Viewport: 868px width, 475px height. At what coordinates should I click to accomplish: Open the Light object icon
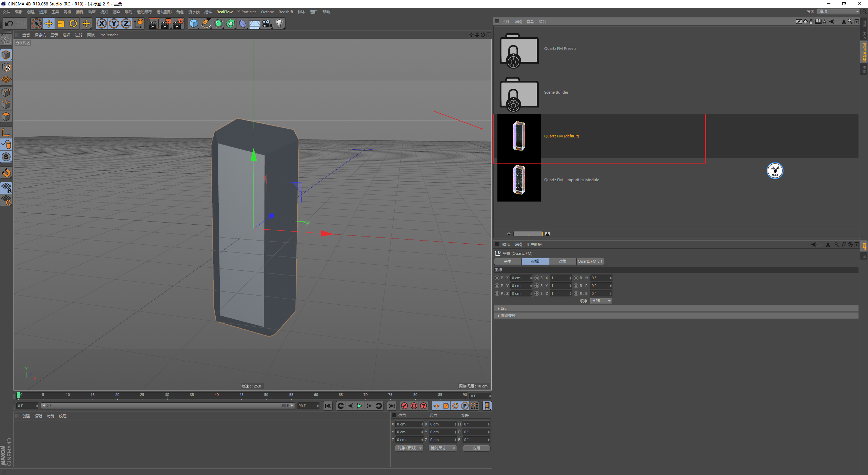tap(279, 23)
